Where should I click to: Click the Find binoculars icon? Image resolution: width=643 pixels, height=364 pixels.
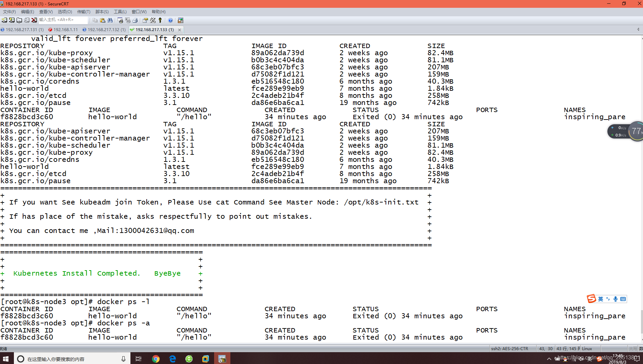110,20
